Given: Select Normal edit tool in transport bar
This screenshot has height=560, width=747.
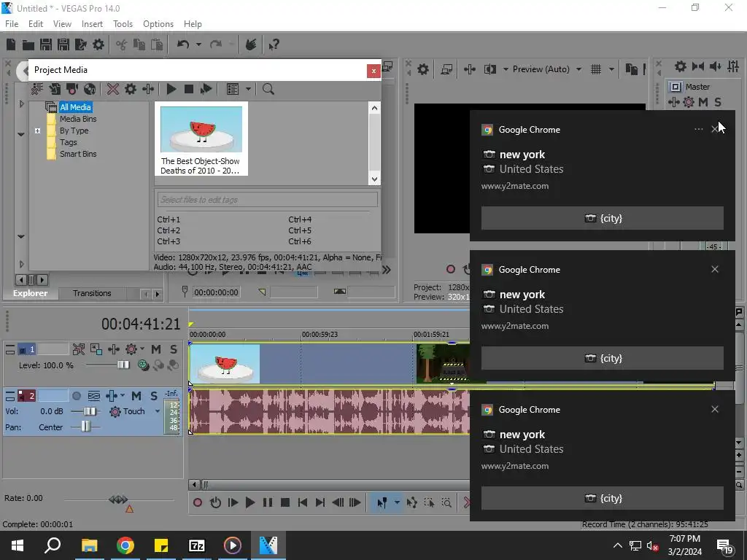Looking at the screenshot, I should 382,502.
